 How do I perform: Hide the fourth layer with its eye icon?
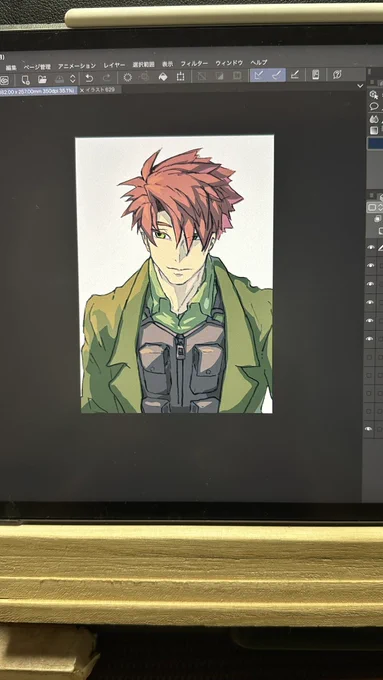(370, 302)
